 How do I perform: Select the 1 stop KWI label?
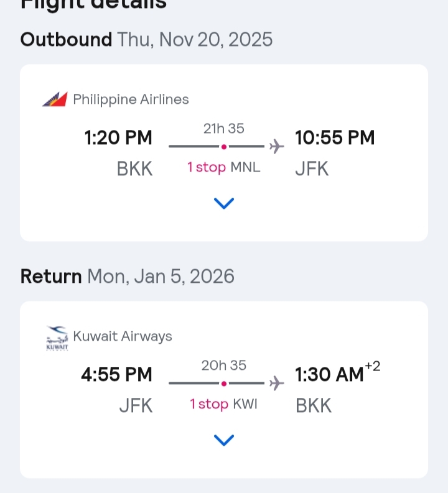(223, 404)
